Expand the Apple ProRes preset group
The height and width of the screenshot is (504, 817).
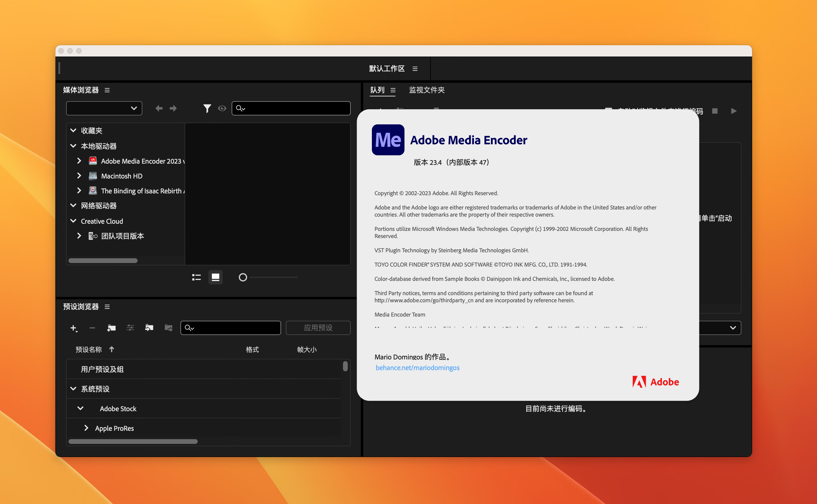pyautogui.click(x=86, y=428)
